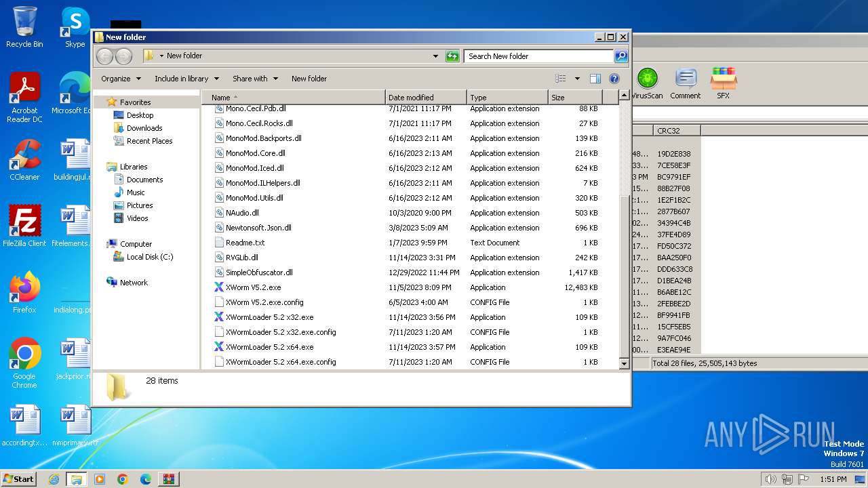The width and height of the screenshot is (868, 488).
Task: Open the Recycle Bin desktop icon
Action: point(24,27)
